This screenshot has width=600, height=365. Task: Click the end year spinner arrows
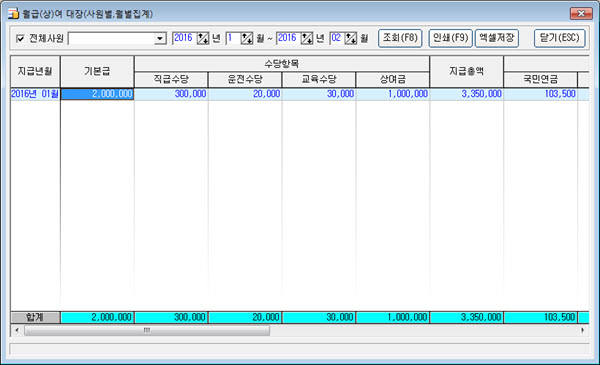307,38
